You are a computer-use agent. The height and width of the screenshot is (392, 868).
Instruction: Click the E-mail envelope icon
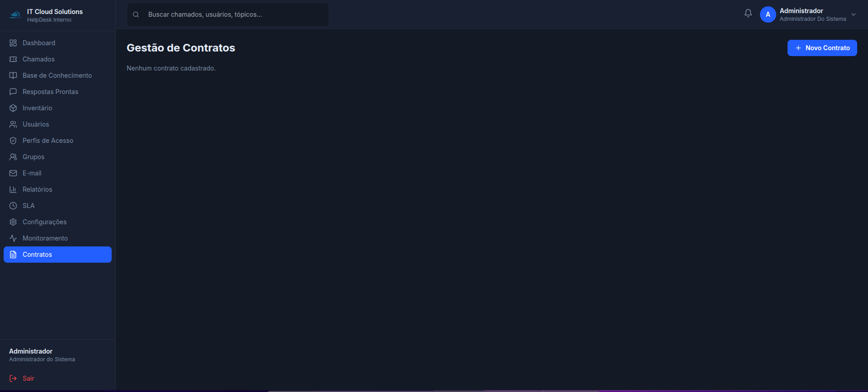(13, 173)
